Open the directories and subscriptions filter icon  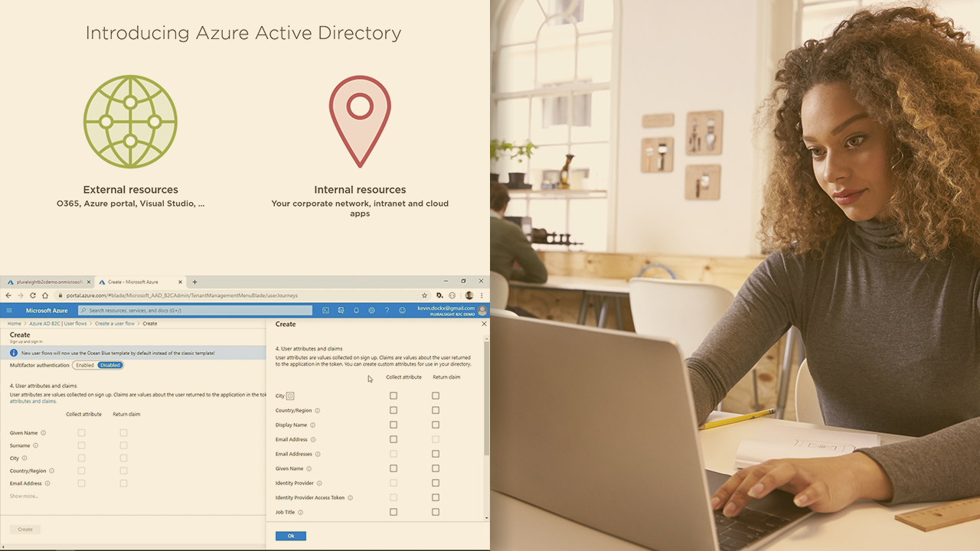341,310
